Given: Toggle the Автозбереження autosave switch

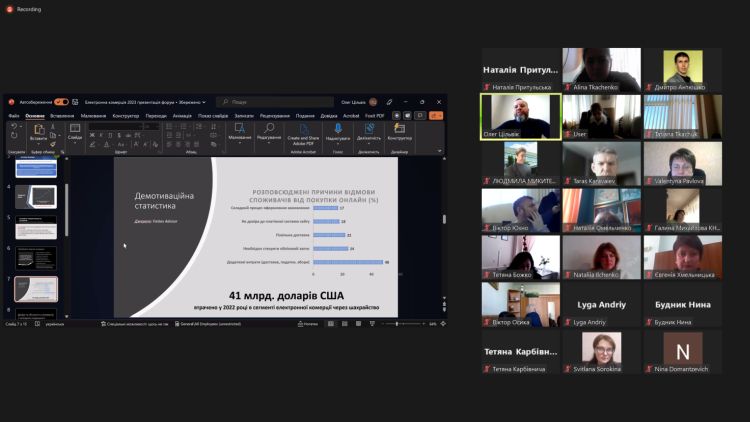Looking at the screenshot, I should (x=61, y=102).
